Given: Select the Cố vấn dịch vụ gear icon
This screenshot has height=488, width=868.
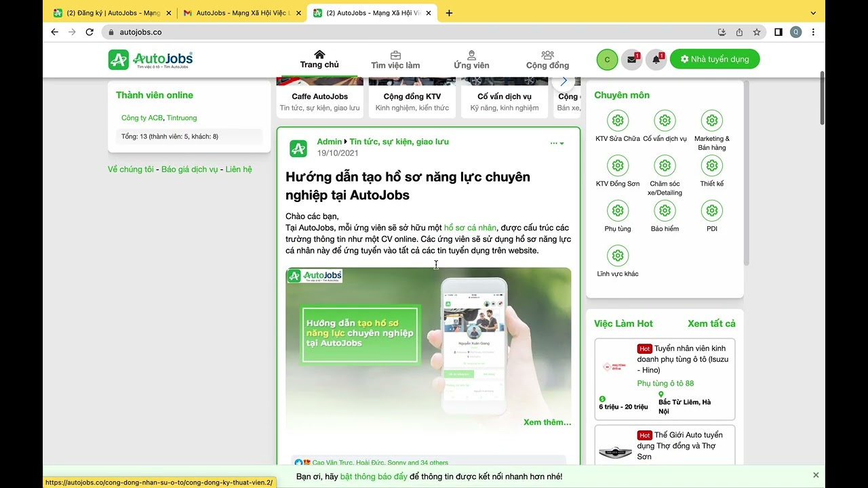Looking at the screenshot, I should click(x=665, y=121).
